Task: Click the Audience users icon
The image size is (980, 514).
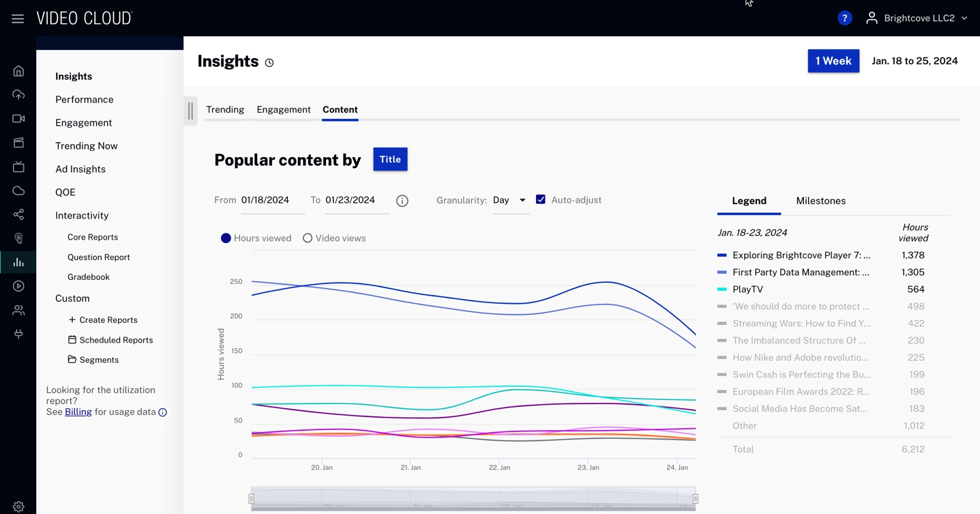Action: 18,310
